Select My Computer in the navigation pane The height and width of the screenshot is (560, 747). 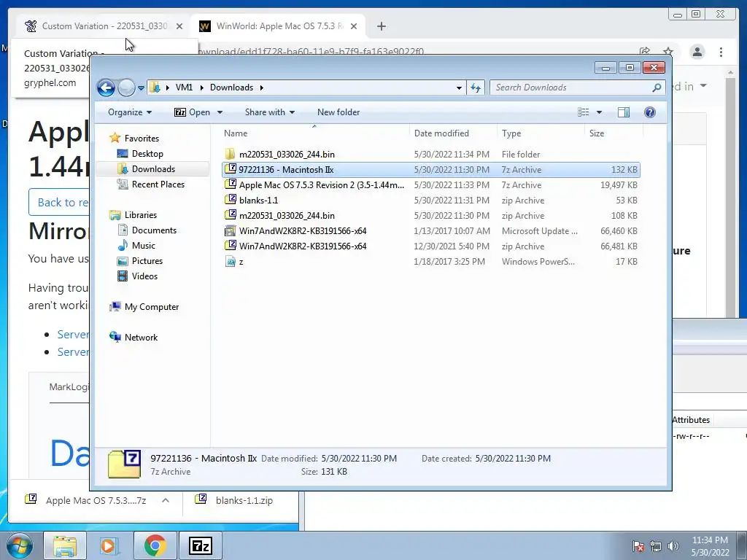(x=152, y=307)
